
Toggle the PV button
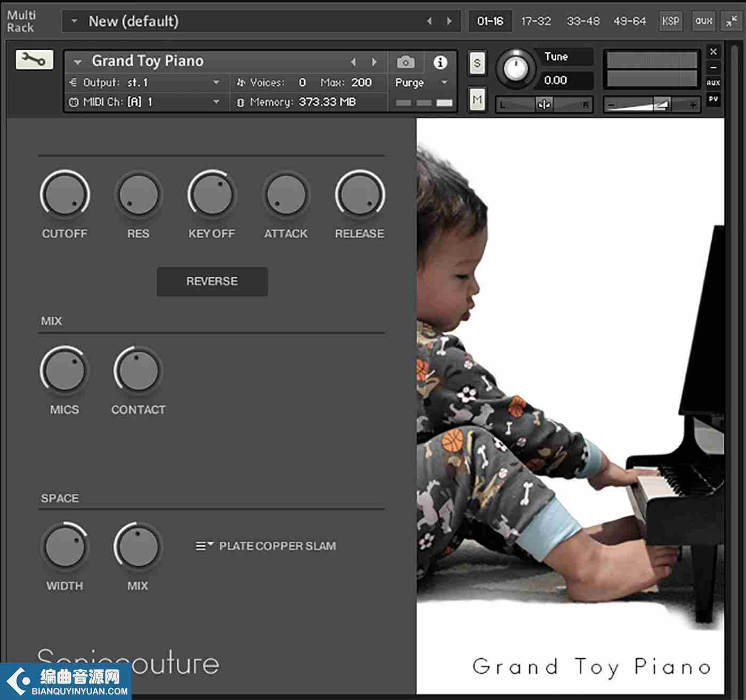(713, 99)
